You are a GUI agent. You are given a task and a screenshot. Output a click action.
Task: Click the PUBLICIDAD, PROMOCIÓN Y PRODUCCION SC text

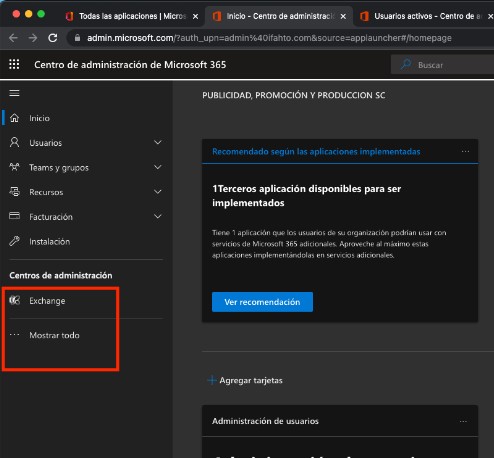tap(294, 95)
